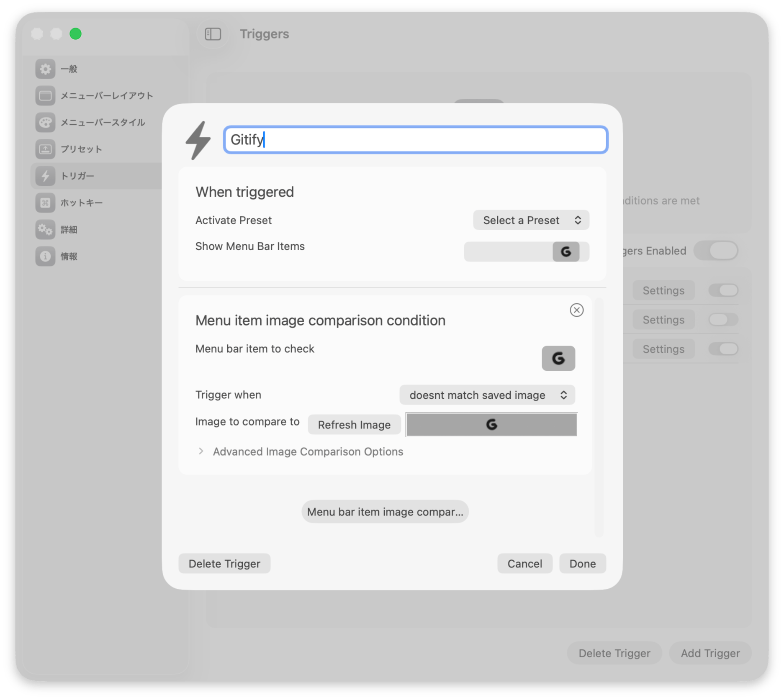Toggle the Triggers Enabled switch
The height and width of the screenshot is (700, 784).
point(716,251)
